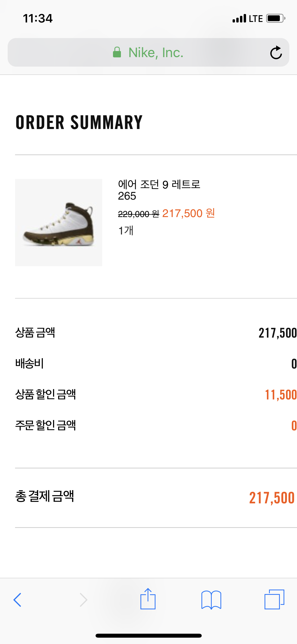This screenshot has width=297, height=644.
Task: Tap the cellular signal bars icon
Action: (x=239, y=19)
